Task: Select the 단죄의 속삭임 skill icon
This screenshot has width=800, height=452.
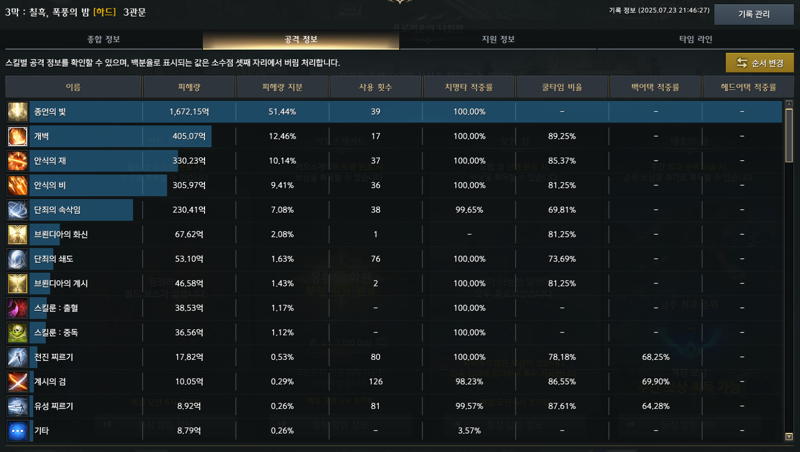Action: [x=17, y=210]
